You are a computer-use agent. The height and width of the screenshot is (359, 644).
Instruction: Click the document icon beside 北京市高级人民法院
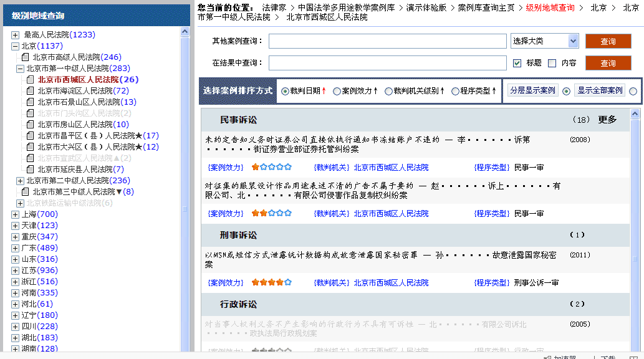[25, 57]
